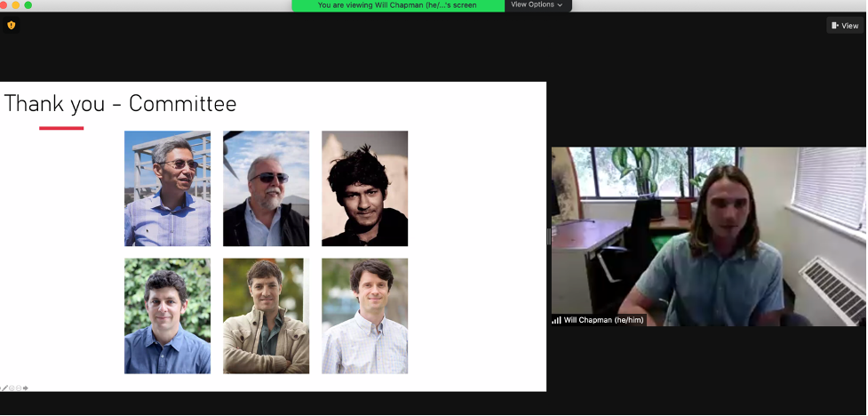Click the signal strength bars icon
Image resolution: width=868 pixels, height=416 pixels.
tap(556, 320)
